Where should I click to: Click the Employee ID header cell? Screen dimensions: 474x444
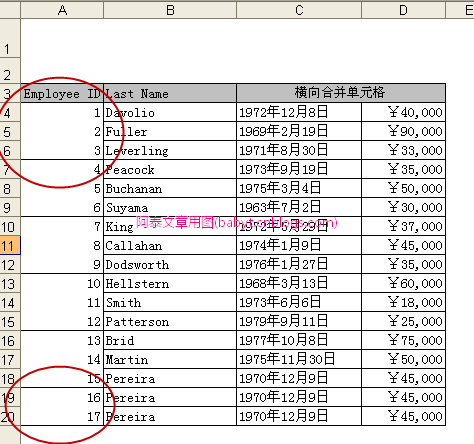point(62,93)
